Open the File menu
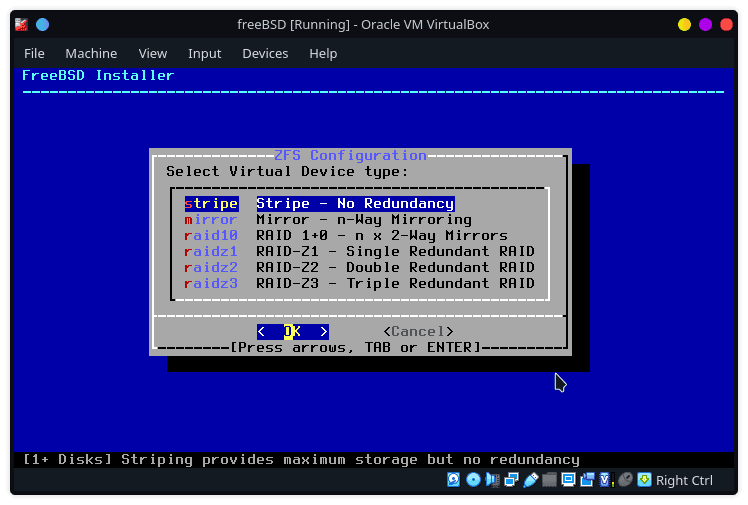 point(34,53)
